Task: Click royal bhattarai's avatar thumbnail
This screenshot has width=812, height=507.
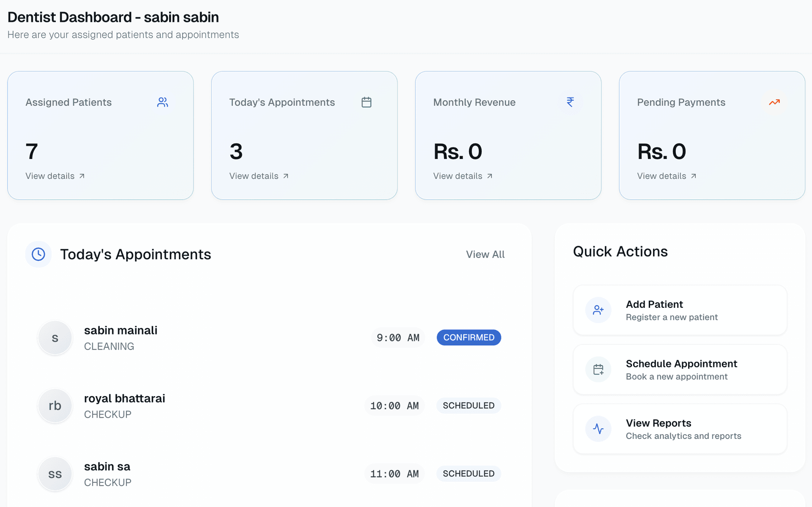Action: (55, 406)
